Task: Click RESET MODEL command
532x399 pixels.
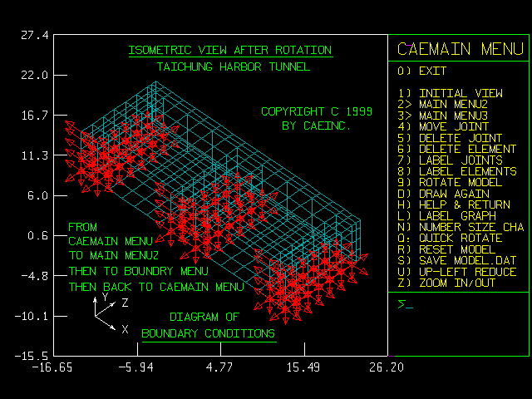Action: [x=446, y=249]
